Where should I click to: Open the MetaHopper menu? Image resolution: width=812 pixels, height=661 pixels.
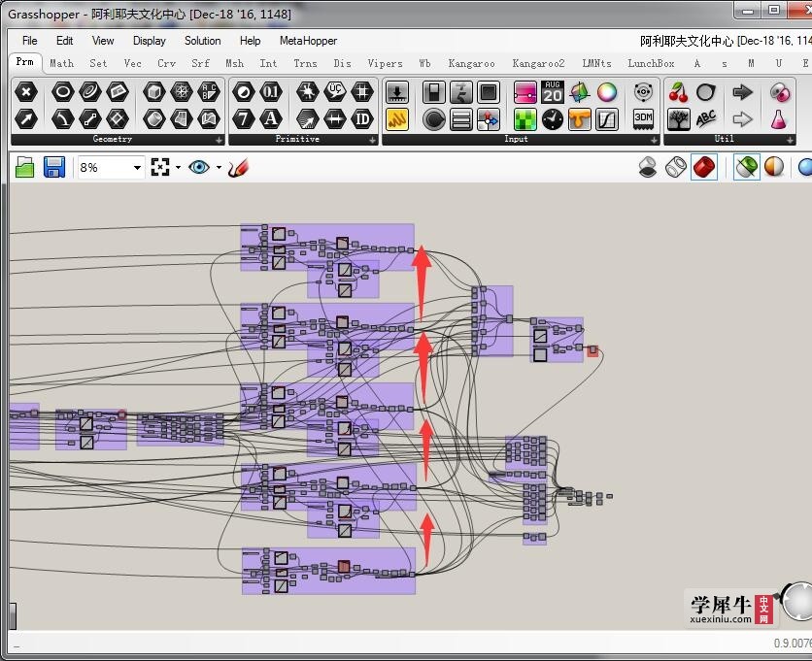coord(308,41)
